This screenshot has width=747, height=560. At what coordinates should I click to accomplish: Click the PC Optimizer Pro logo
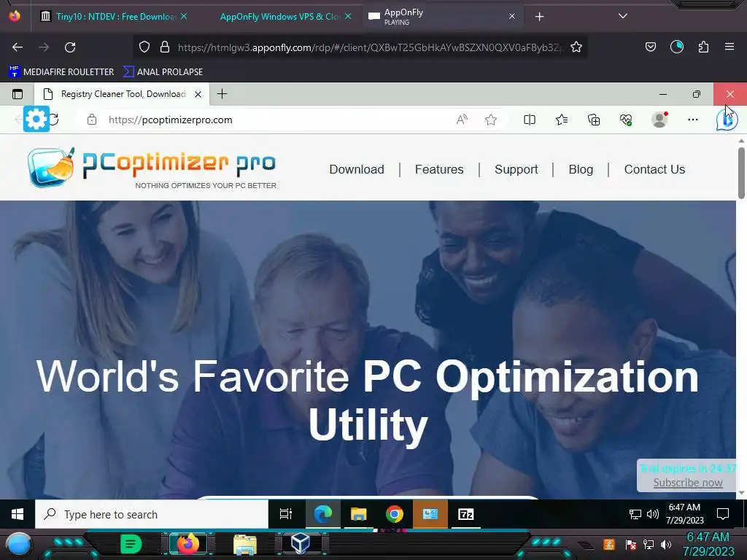tap(152, 167)
